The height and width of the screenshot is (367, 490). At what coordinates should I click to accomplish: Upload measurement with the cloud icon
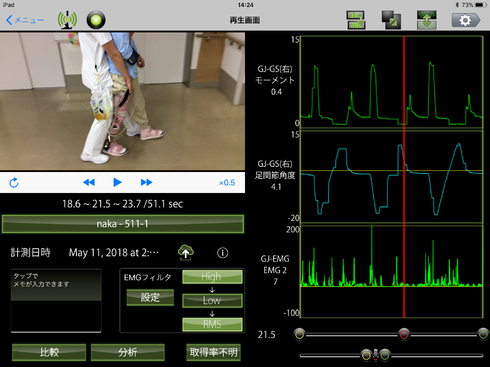point(186,252)
